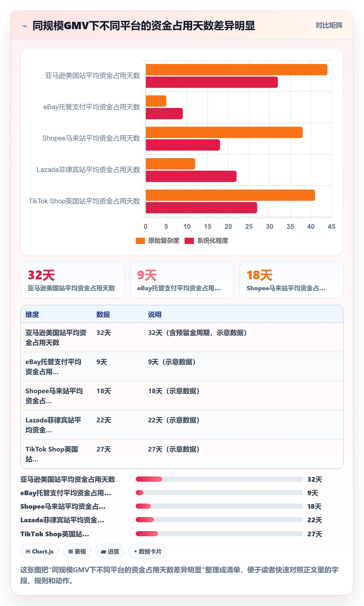Click the 对比矩阵 label in header
The width and height of the screenshot is (364, 606).
click(x=329, y=25)
